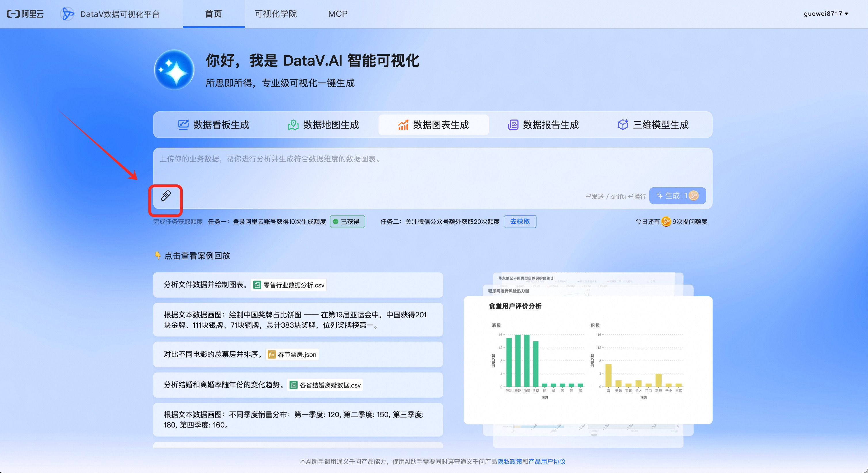Open the 中国奖牌占比饼图 example
Screen dimensions: 868x473
(298, 320)
